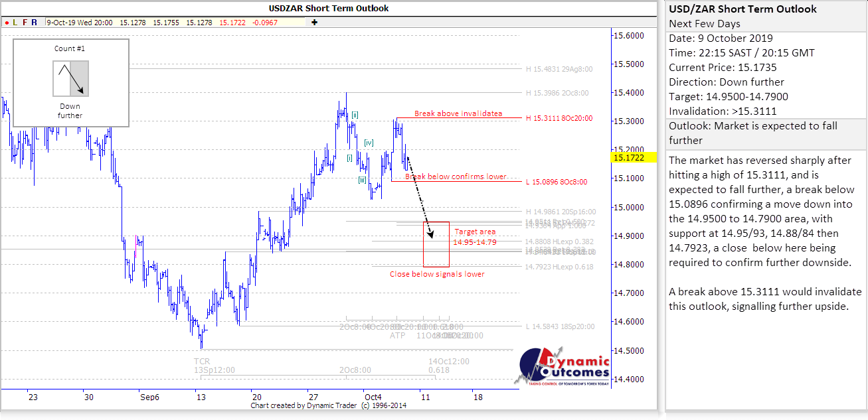The width and height of the screenshot is (868, 420).
Task: Click the Oct4 date axis label
Action: pyautogui.click(x=373, y=397)
